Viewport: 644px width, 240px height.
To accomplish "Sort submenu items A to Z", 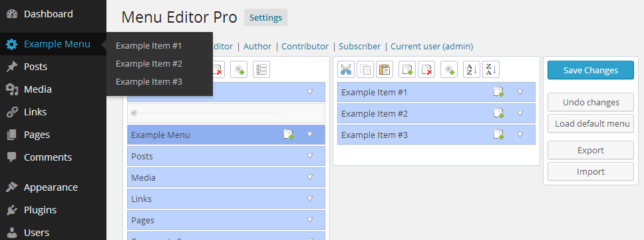I will (472, 69).
